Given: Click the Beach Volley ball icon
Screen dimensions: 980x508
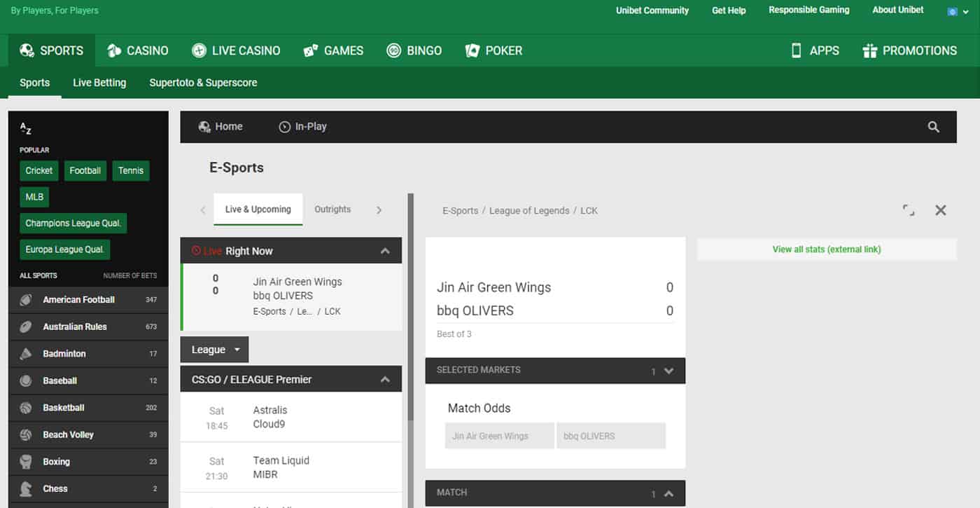Looking at the screenshot, I should pyautogui.click(x=26, y=435).
